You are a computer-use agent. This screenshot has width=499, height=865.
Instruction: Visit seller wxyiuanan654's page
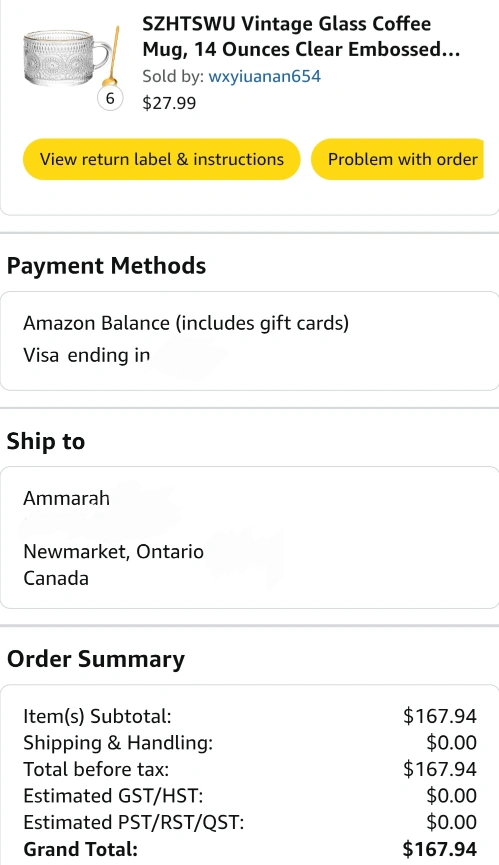coord(265,76)
